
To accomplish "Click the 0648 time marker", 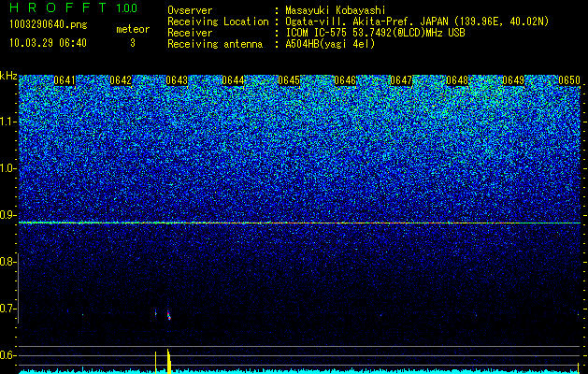I will click(457, 80).
